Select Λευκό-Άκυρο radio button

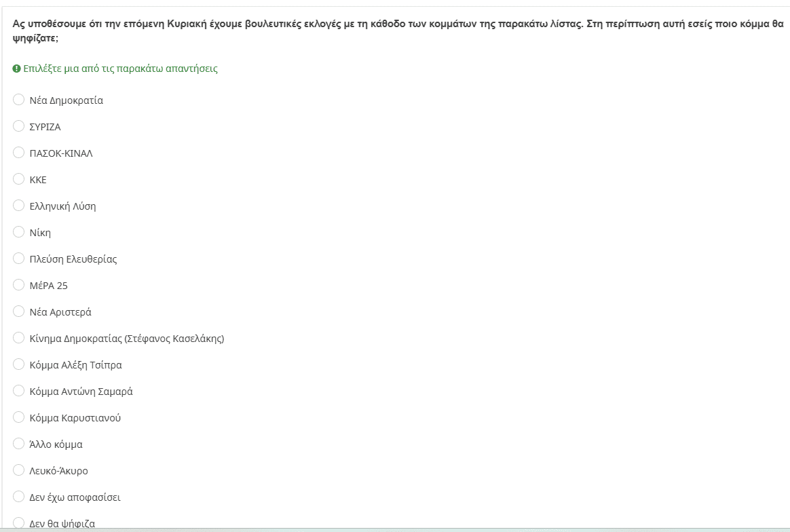pos(19,471)
